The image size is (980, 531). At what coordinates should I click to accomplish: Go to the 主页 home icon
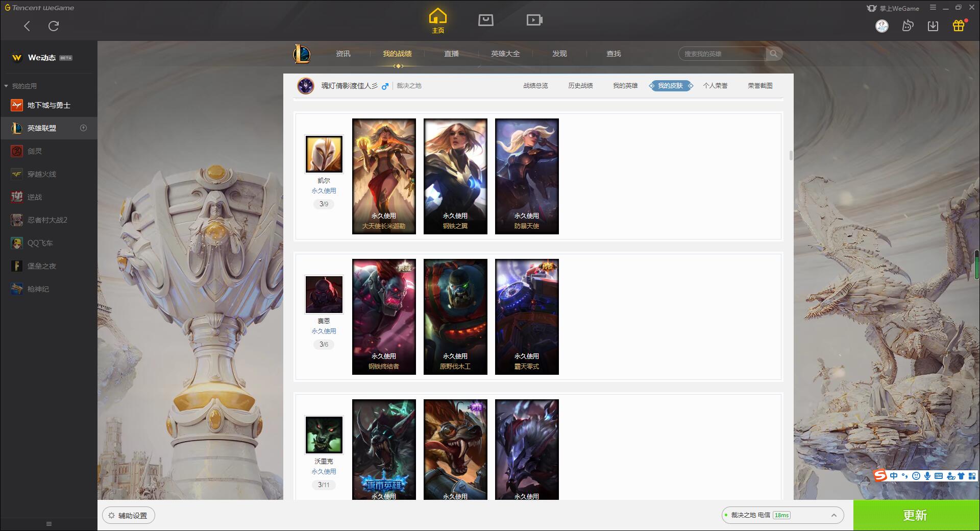(x=437, y=20)
